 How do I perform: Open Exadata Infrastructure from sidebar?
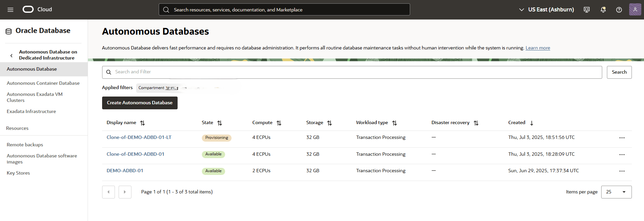pyautogui.click(x=31, y=111)
